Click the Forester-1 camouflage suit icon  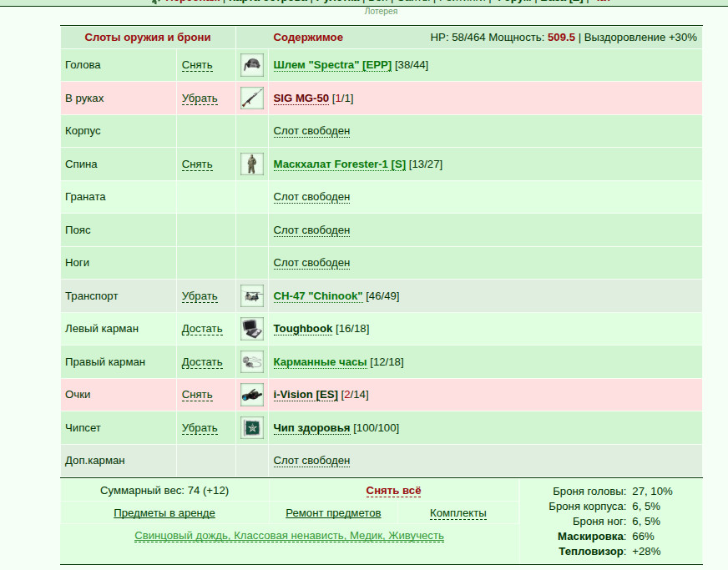(252, 164)
